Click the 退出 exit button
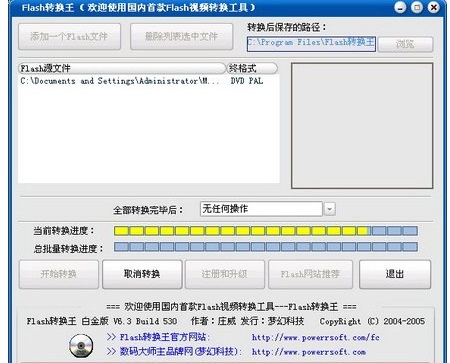 click(395, 274)
